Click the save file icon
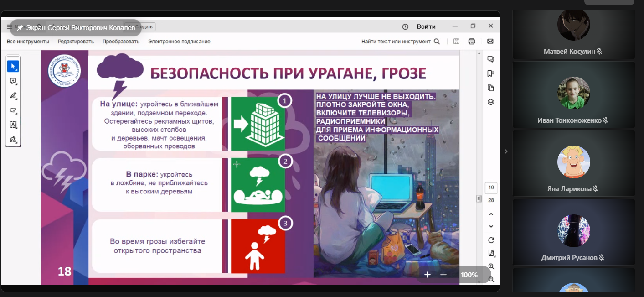The height and width of the screenshot is (297, 644). click(456, 42)
